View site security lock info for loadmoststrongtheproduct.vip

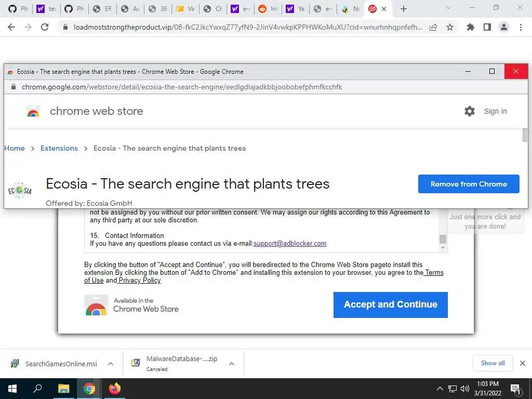[65, 27]
